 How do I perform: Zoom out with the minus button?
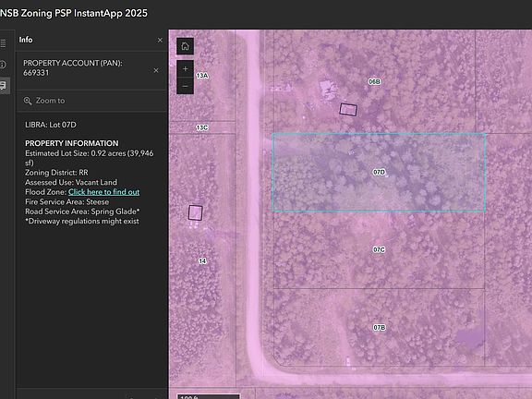tap(185, 86)
